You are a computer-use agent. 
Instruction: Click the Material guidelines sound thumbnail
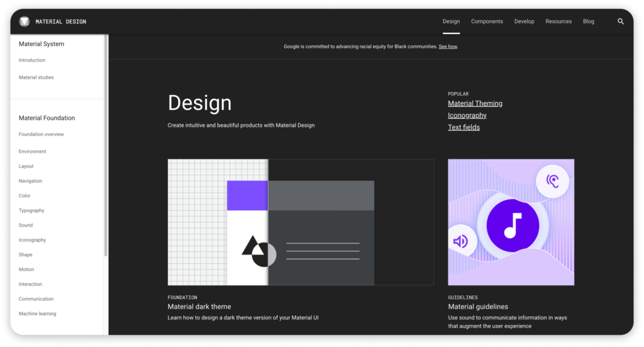point(511,222)
